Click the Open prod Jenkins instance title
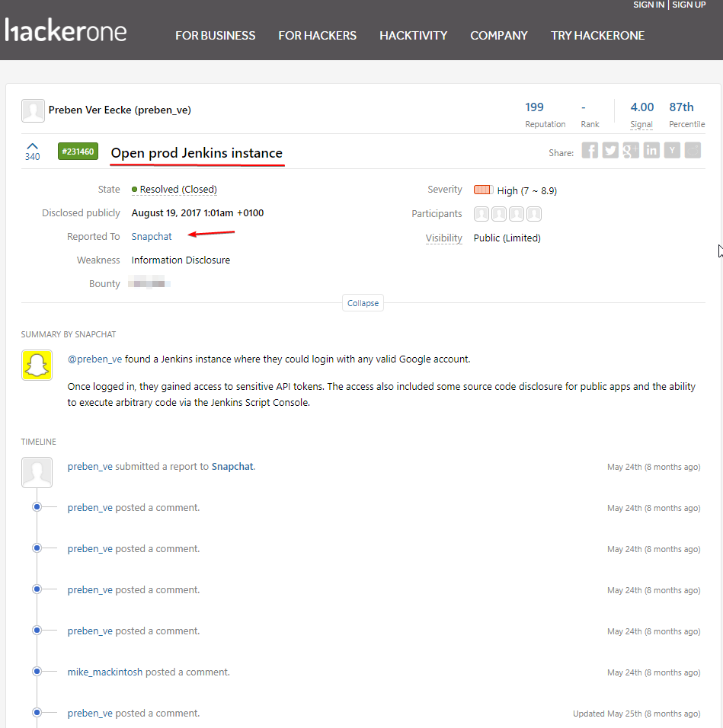The width and height of the screenshot is (723, 728). (x=197, y=153)
